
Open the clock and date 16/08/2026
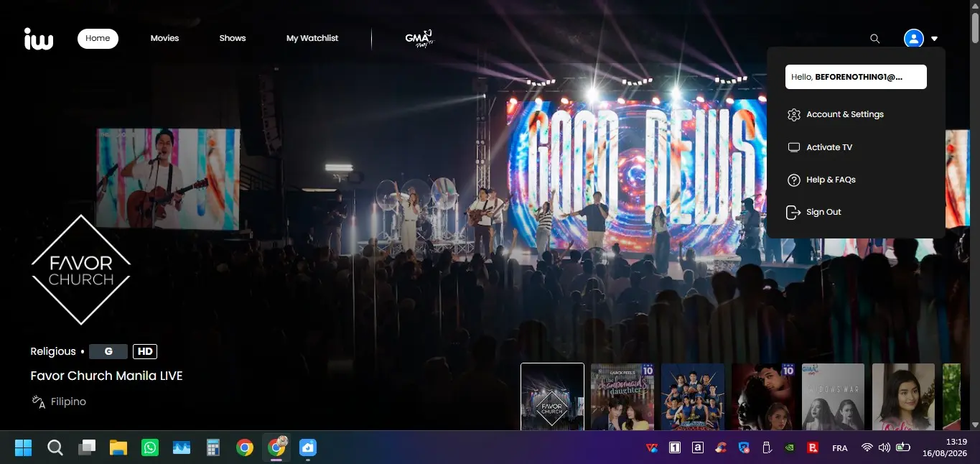(x=946, y=447)
